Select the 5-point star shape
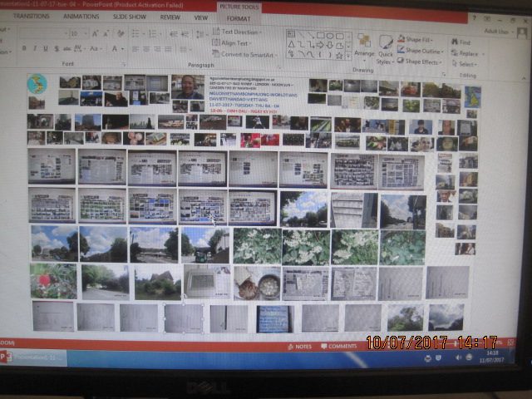 tap(339, 56)
